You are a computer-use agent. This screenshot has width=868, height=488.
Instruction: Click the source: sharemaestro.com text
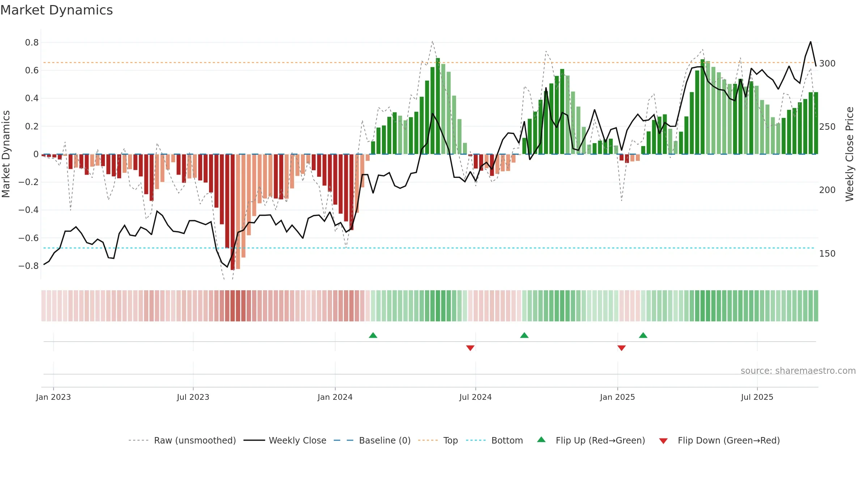pos(798,371)
